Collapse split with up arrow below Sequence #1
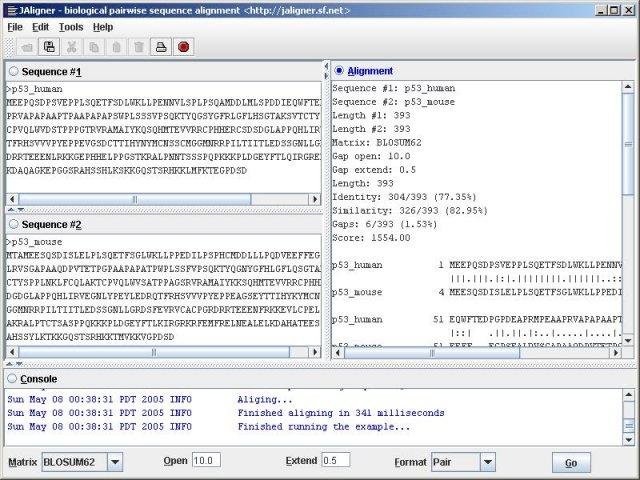This screenshot has width=640, height=480. click(11, 210)
